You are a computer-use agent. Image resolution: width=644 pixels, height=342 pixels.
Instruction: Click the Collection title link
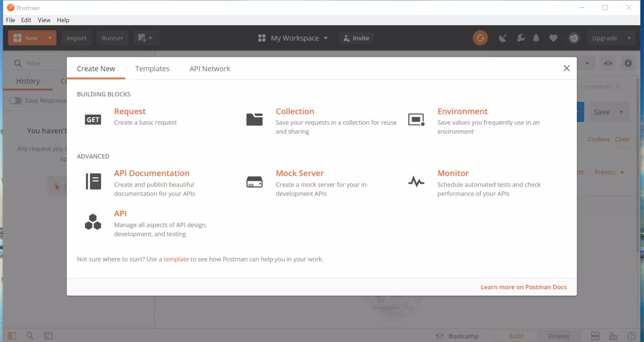click(x=295, y=111)
